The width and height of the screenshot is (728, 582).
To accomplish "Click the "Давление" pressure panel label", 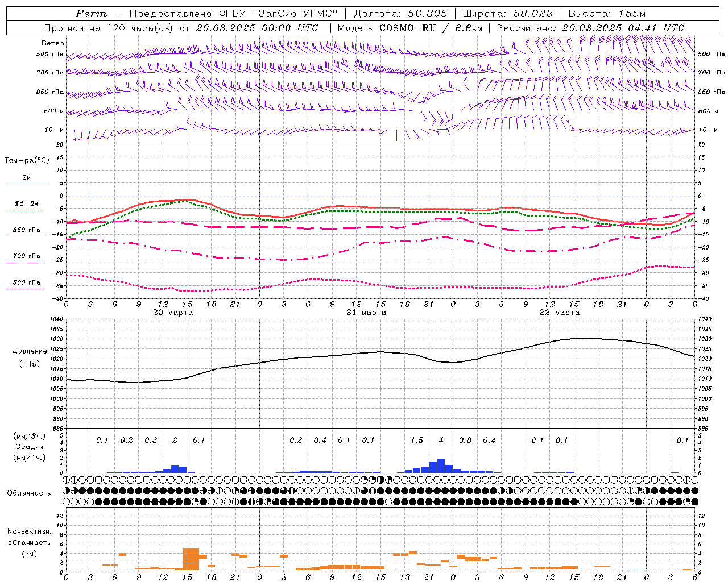I will (x=29, y=351).
